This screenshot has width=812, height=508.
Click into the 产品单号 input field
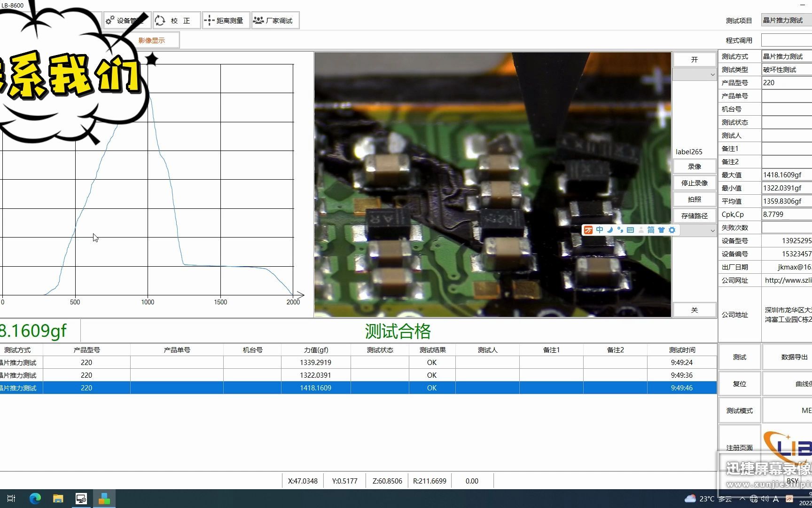[787, 96]
